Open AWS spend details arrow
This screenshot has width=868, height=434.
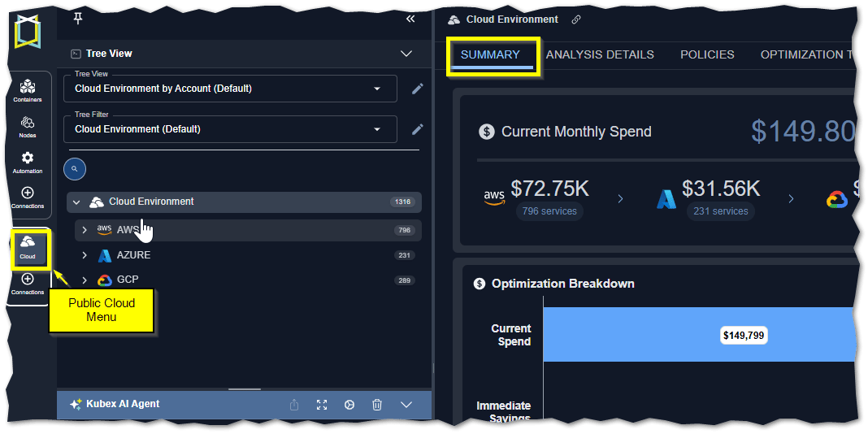click(620, 199)
